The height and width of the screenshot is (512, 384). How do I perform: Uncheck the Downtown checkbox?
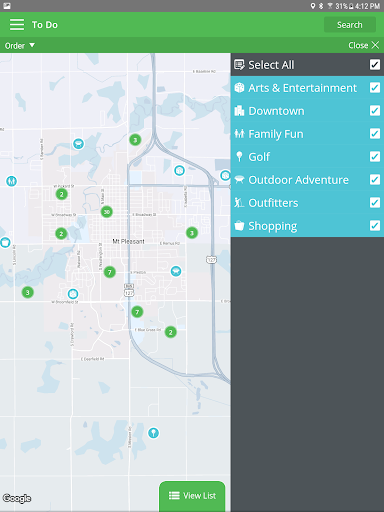point(375,110)
